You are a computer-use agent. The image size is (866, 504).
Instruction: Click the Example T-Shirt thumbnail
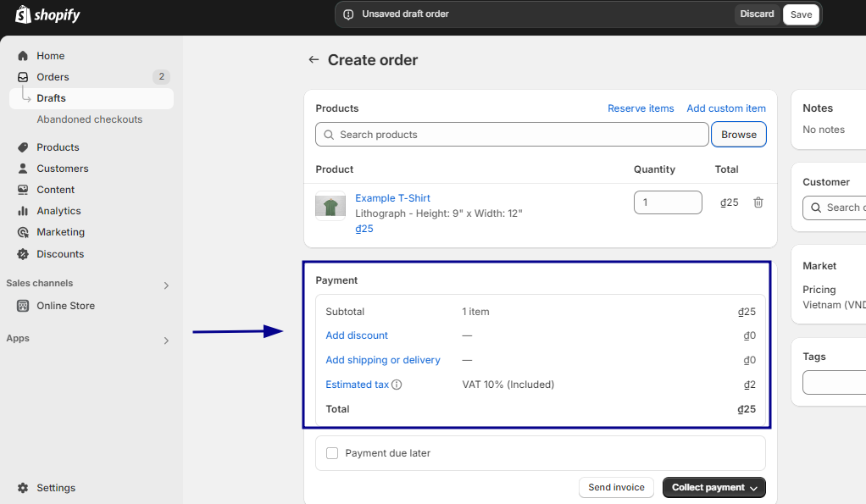[330, 207]
